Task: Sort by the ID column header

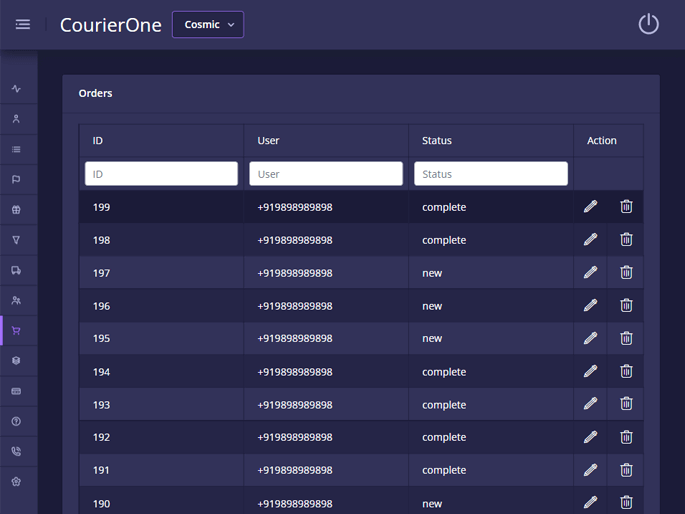Action: coord(98,141)
